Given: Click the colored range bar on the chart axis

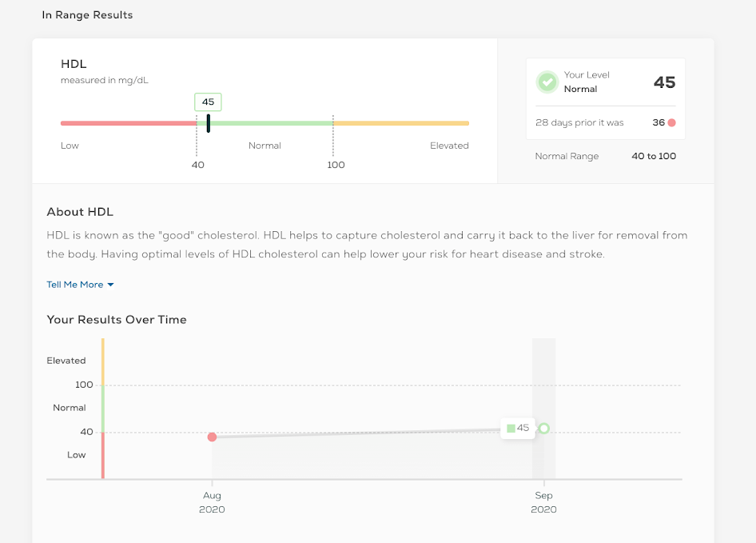Looking at the screenshot, I should tap(102, 408).
